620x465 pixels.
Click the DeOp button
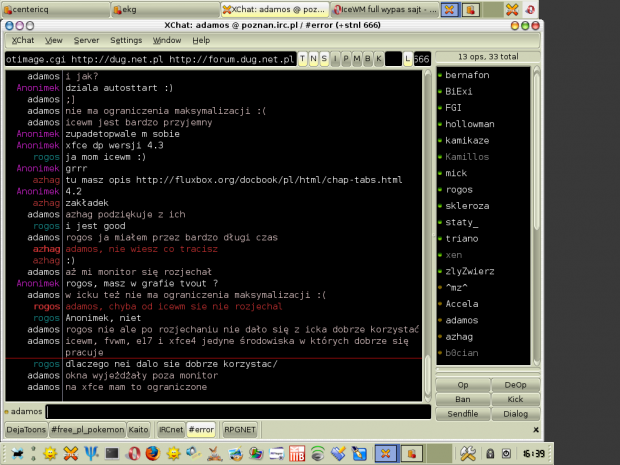pyautogui.click(x=515, y=385)
